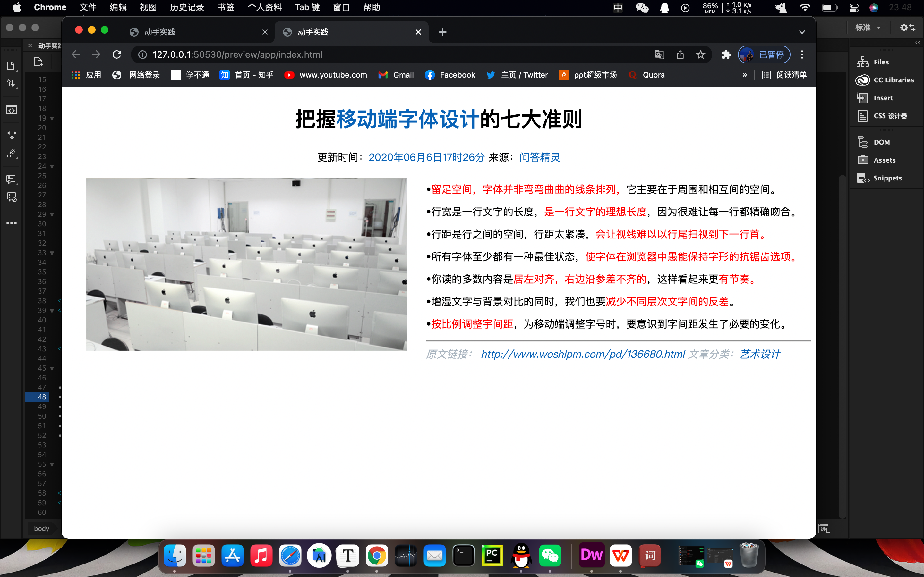This screenshot has height=577, width=924.
Task: Select the Apply Comment speech bubble icon
Action: point(11,180)
